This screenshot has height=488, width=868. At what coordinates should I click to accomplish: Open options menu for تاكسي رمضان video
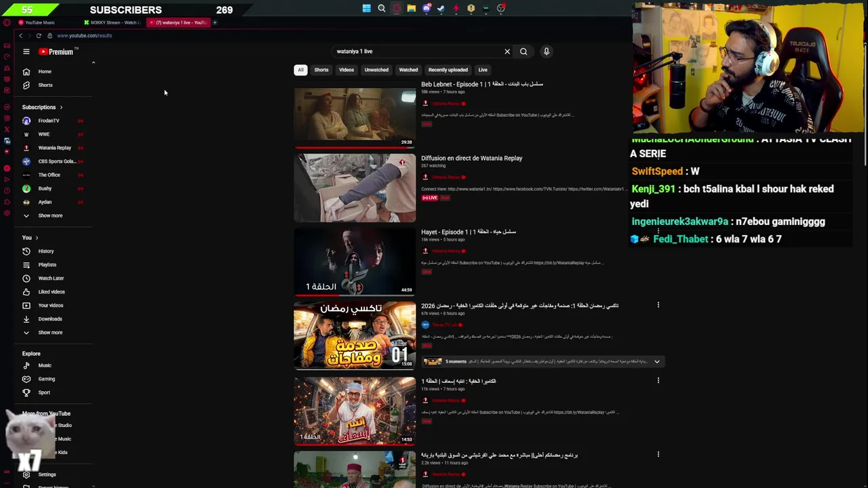point(658,305)
